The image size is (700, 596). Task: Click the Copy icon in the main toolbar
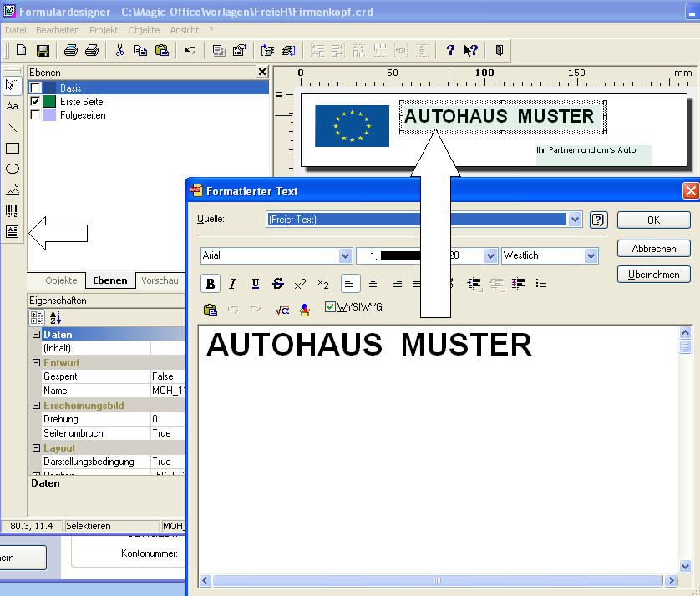140,50
